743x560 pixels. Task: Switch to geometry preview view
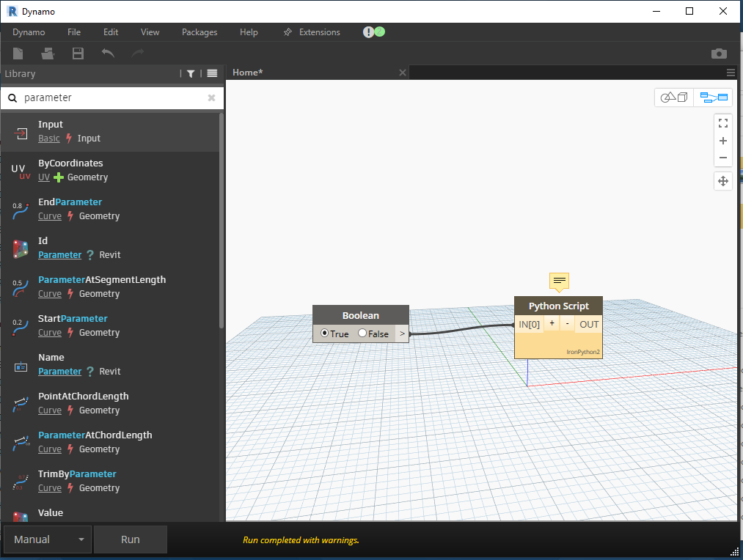(x=673, y=97)
